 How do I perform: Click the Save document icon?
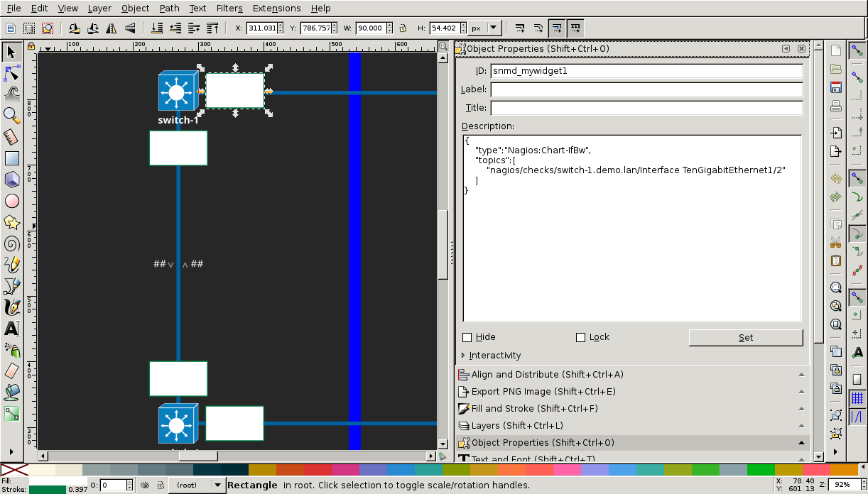836,87
